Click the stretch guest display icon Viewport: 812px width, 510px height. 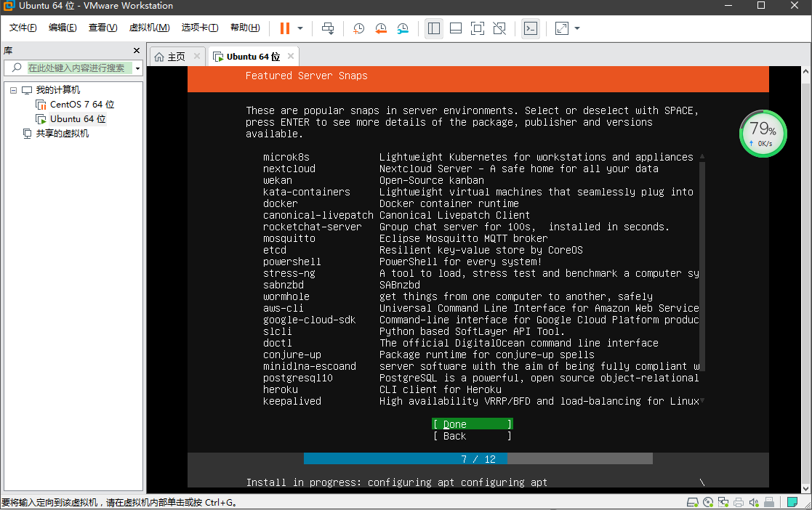562,28
